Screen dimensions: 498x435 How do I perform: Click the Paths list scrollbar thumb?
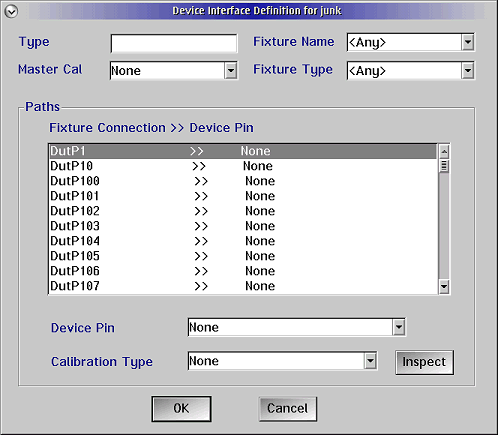click(x=444, y=166)
